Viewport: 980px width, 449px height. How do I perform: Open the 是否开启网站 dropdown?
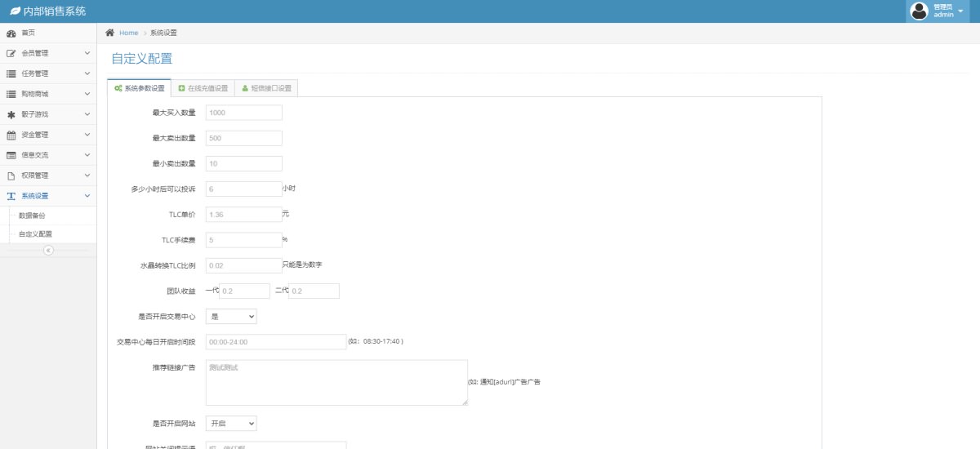coord(231,424)
